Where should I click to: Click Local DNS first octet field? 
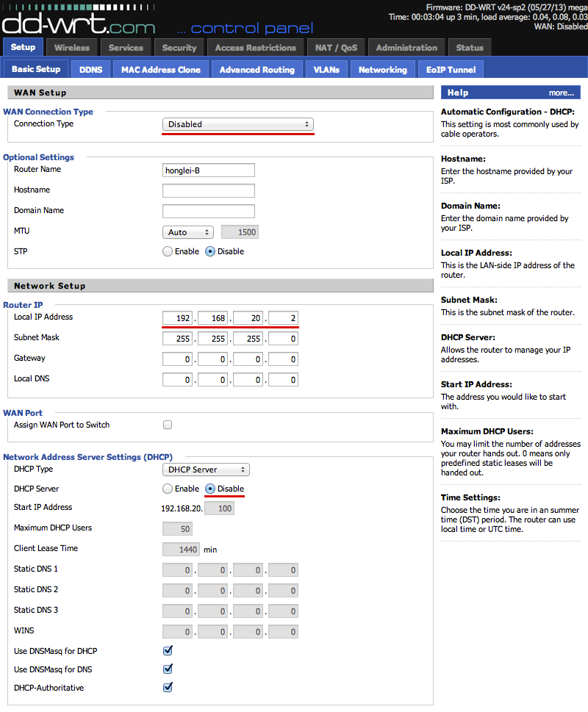point(178,380)
